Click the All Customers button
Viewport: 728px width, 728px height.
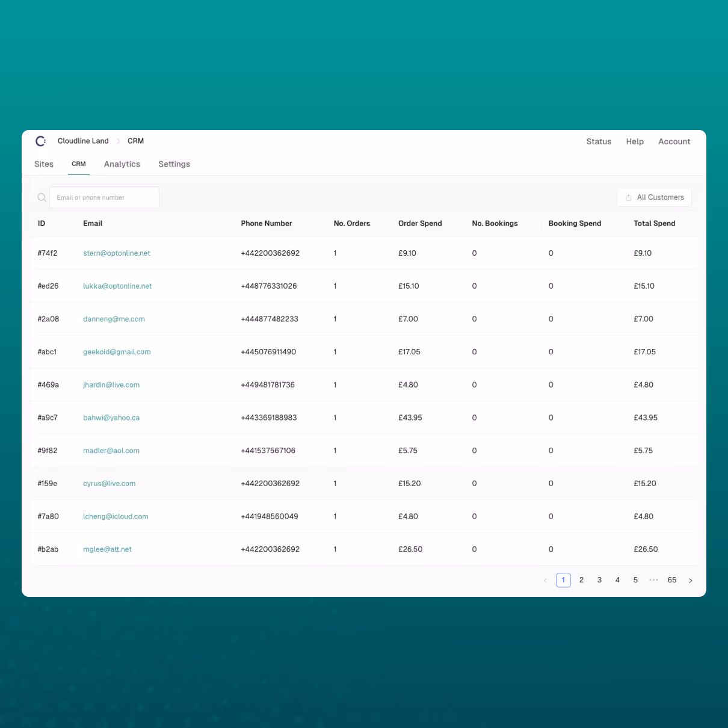(x=655, y=197)
